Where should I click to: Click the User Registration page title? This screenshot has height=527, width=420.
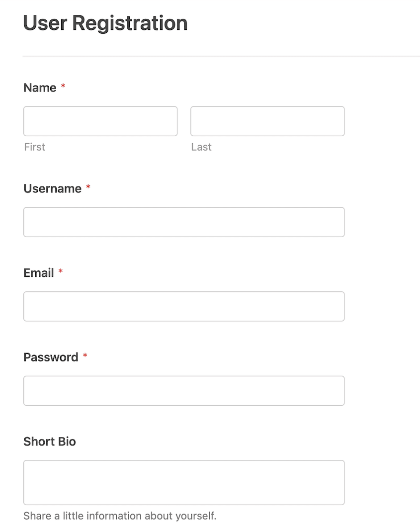click(105, 23)
